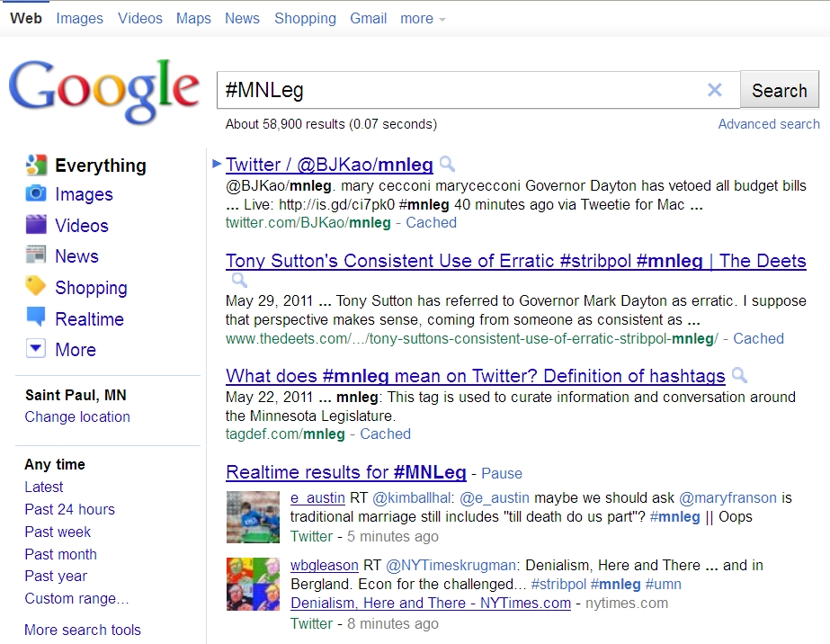
Task: Select Realtime text in the left sidebar
Action: (x=89, y=318)
